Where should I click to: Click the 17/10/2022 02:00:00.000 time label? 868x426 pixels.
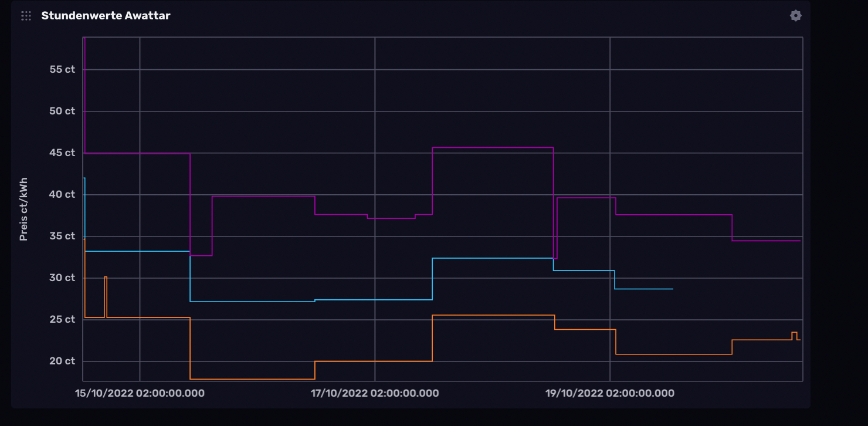(375, 393)
